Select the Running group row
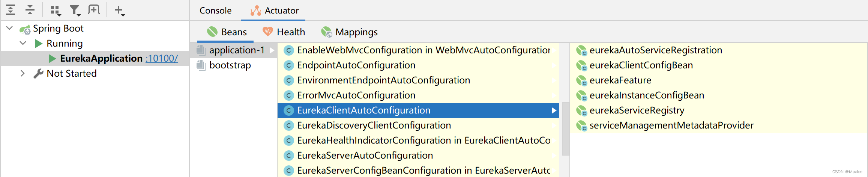 pos(95,44)
